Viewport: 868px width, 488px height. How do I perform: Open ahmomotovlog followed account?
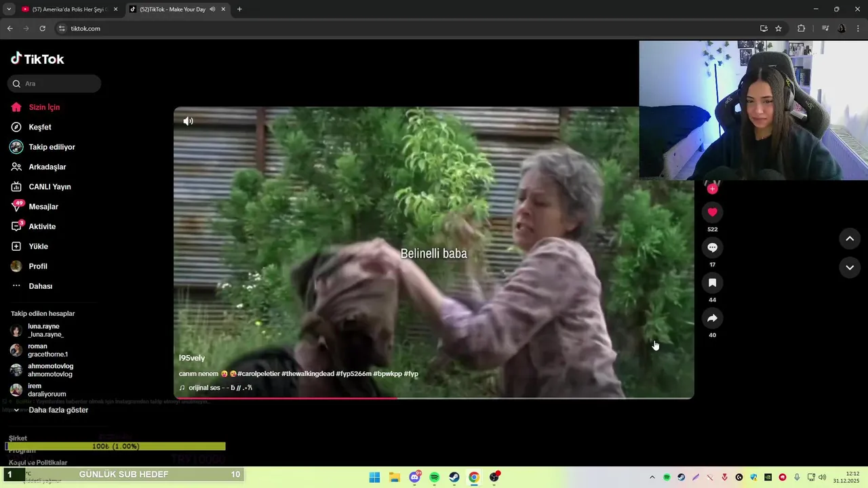pyautogui.click(x=50, y=370)
